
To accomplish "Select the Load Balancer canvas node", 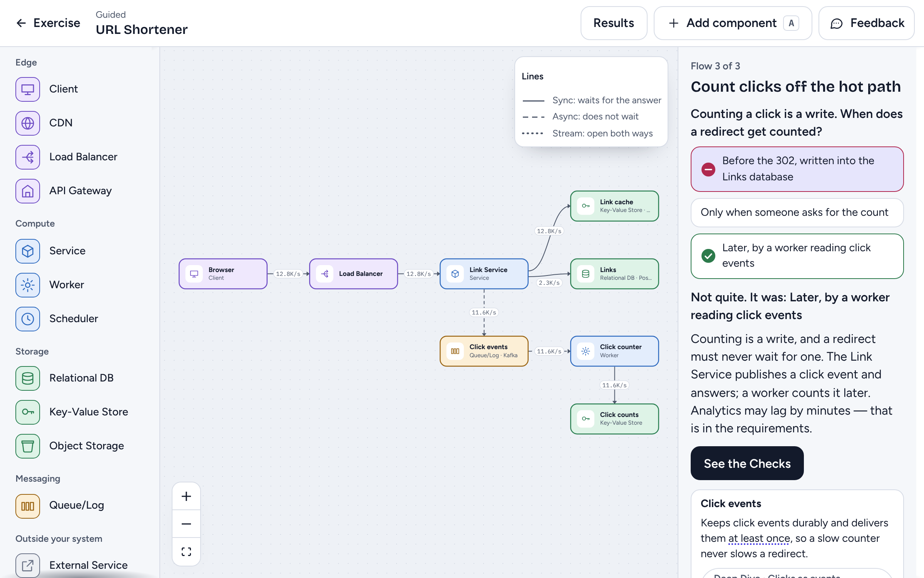I will pos(353,274).
